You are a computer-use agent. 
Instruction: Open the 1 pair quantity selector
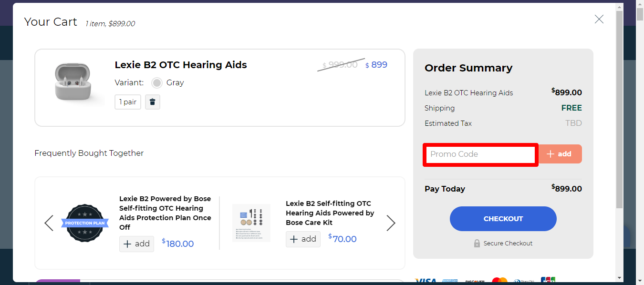click(x=127, y=102)
